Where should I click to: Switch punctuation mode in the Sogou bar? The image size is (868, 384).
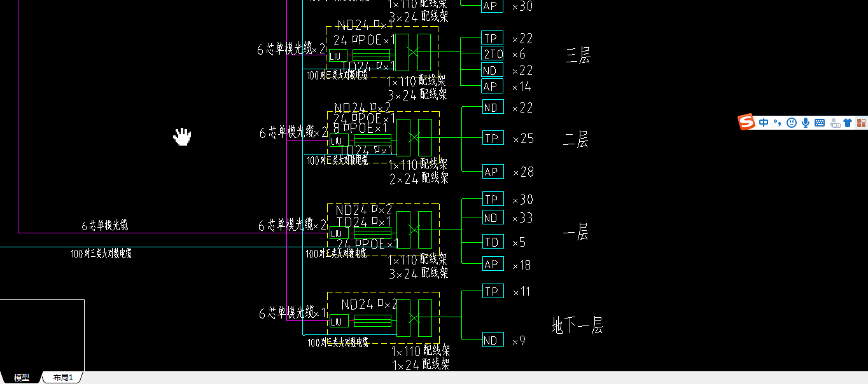pyautogui.click(x=778, y=123)
